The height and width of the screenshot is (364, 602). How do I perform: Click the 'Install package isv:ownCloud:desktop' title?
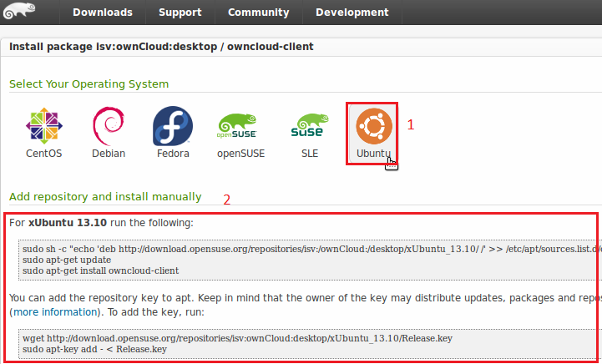coord(161,47)
